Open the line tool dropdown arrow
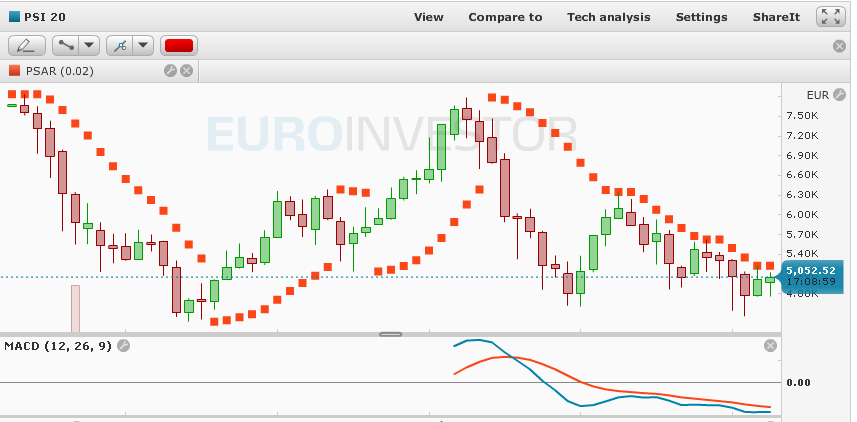This screenshot has height=422, width=857. [90, 45]
